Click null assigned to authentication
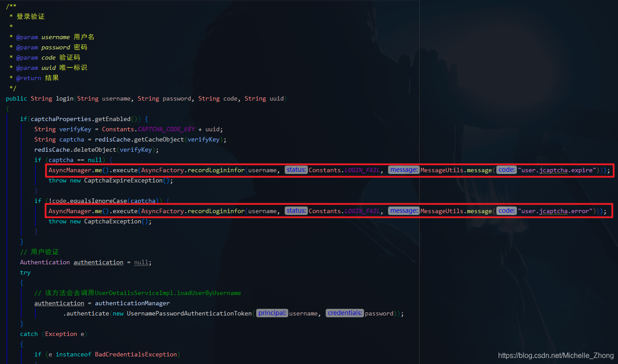Screen dimensions: 618x364 pyautogui.click(x=141, y=262)
